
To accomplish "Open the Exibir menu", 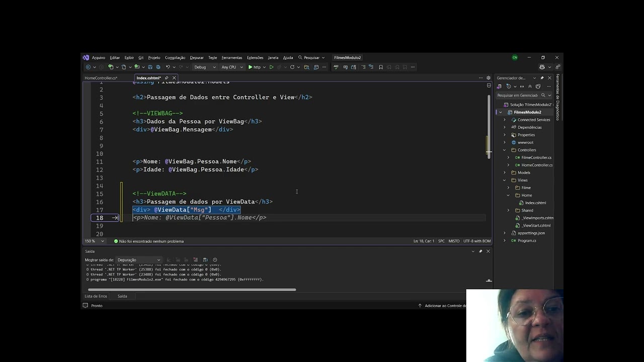I will [129, 57].
